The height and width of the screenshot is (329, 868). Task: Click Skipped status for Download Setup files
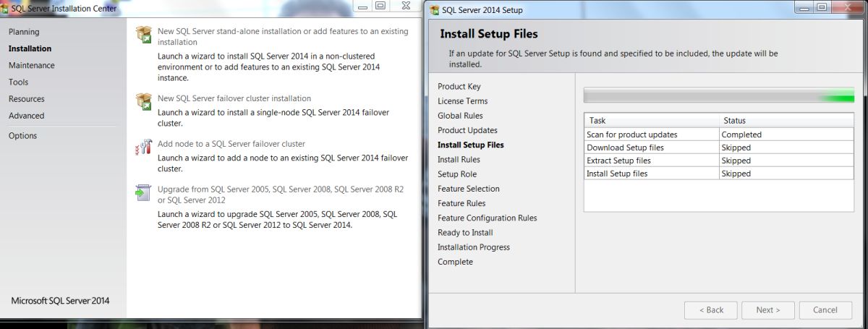click(787, 148)
